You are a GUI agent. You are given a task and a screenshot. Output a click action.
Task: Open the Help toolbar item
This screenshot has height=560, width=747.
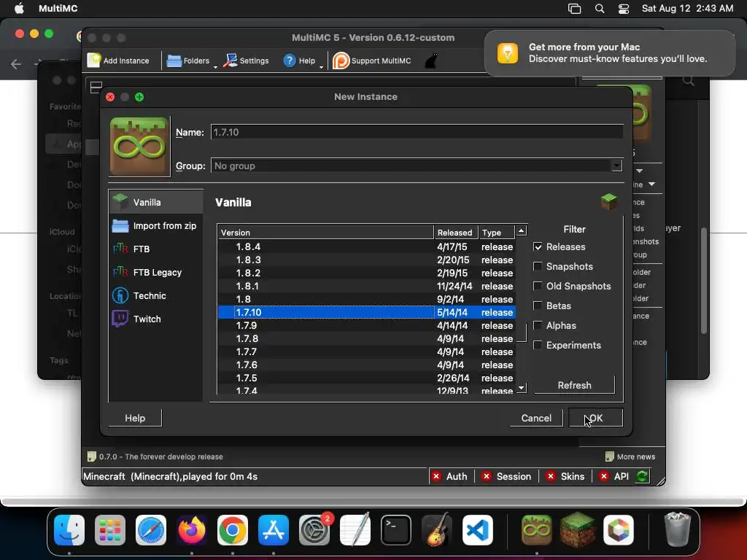click(300, 61)
